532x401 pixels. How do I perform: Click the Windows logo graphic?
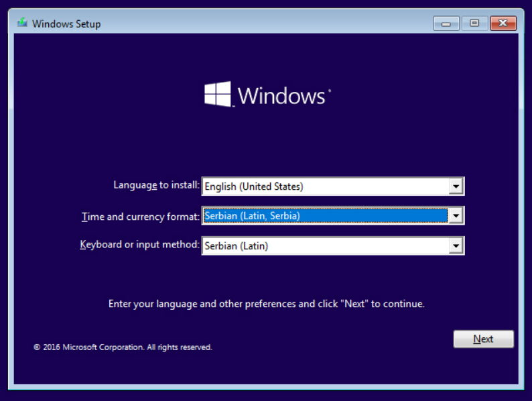pos(267,95)
